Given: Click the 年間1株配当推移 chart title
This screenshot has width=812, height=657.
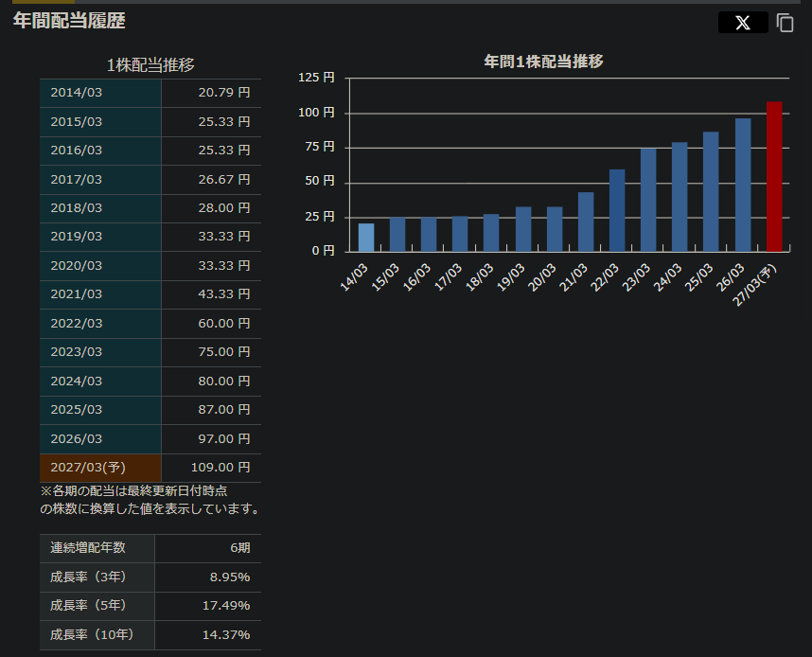Looking at the screenshot, I should coord(543,62).
